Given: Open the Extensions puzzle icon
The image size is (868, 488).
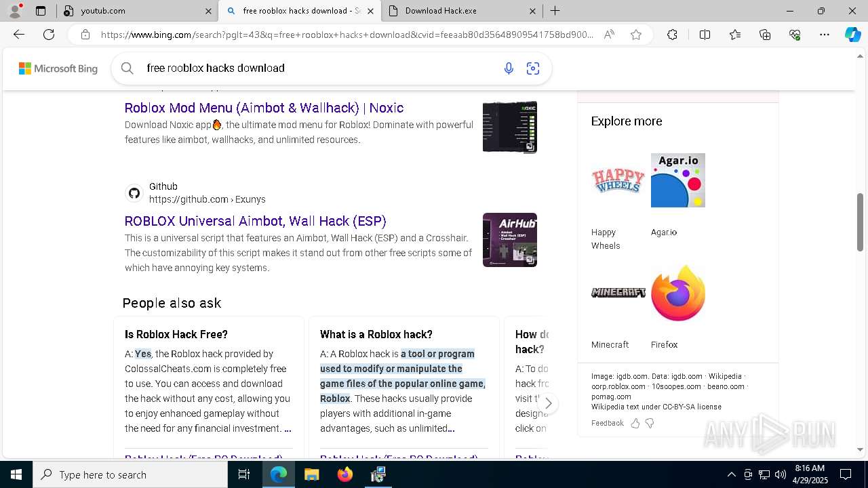Looking at the screenshot, I should (672, 35).
